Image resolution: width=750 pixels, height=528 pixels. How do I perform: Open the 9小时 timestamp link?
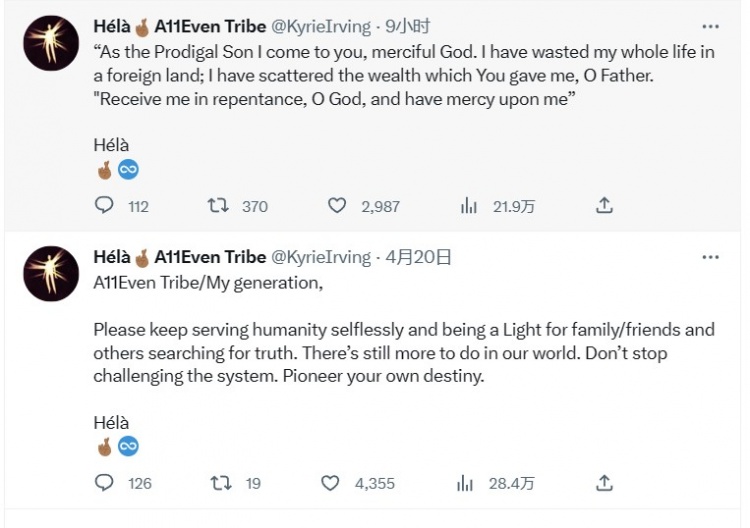click(x=408, y=27)
